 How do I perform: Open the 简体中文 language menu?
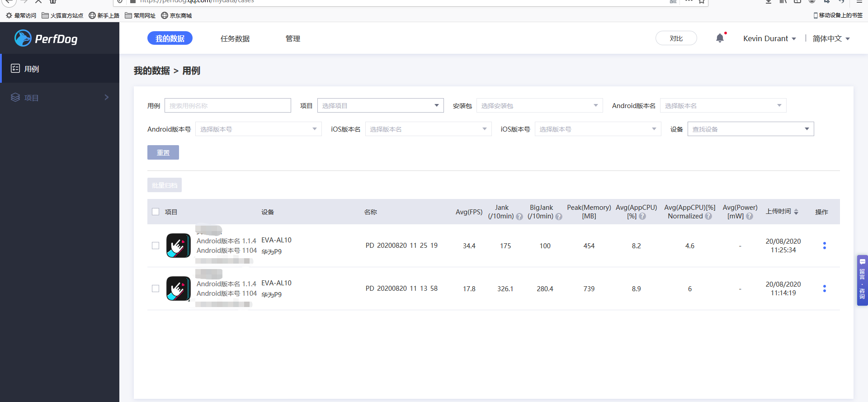pyautogui.click(x=831, y=38)
